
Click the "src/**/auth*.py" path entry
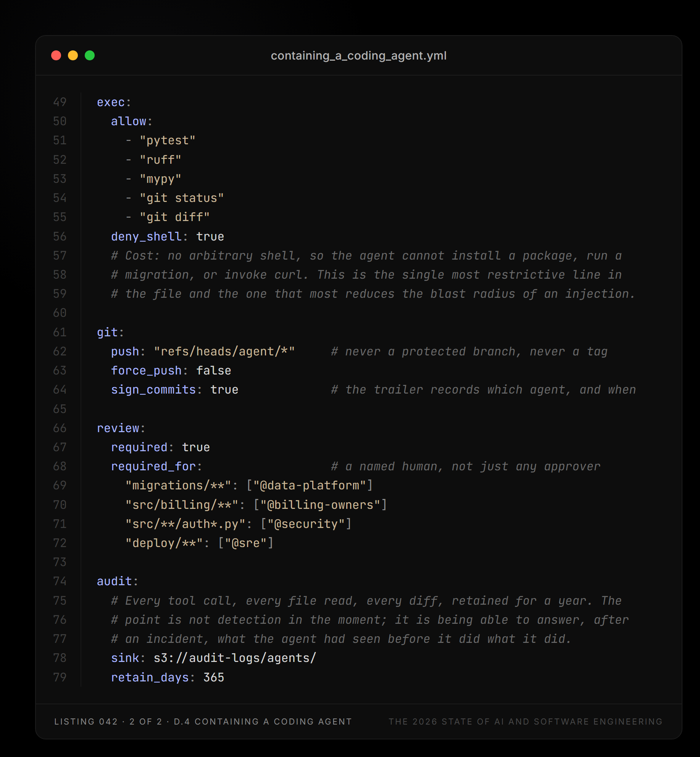[x=185, y=524]
